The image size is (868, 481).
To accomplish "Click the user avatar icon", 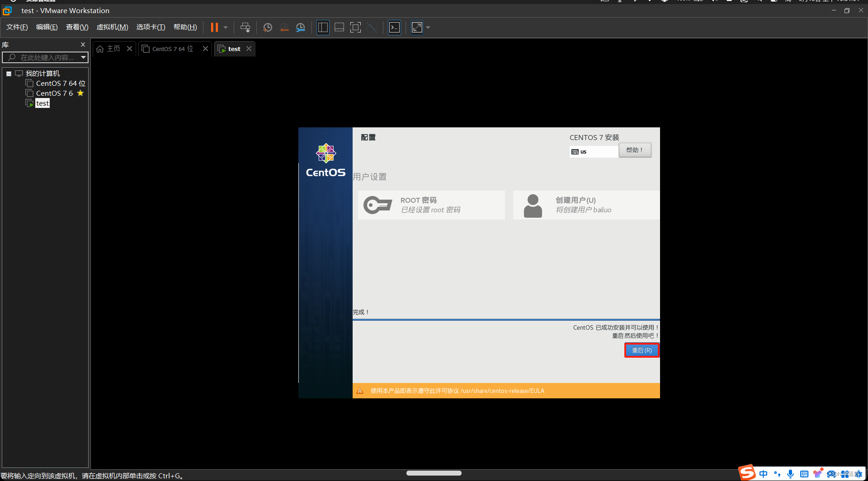I will (533, 206).
